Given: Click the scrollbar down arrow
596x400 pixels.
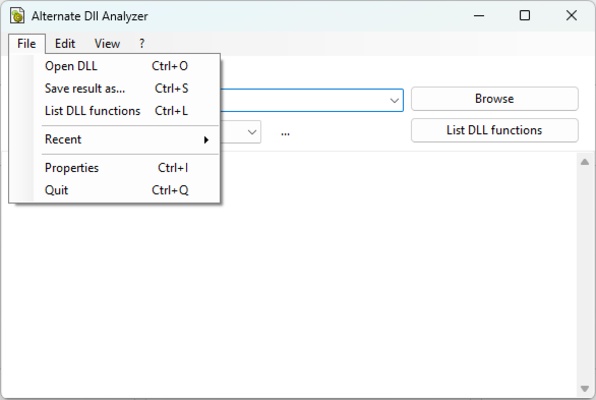Looking at the screenshot, I should 585,389.
